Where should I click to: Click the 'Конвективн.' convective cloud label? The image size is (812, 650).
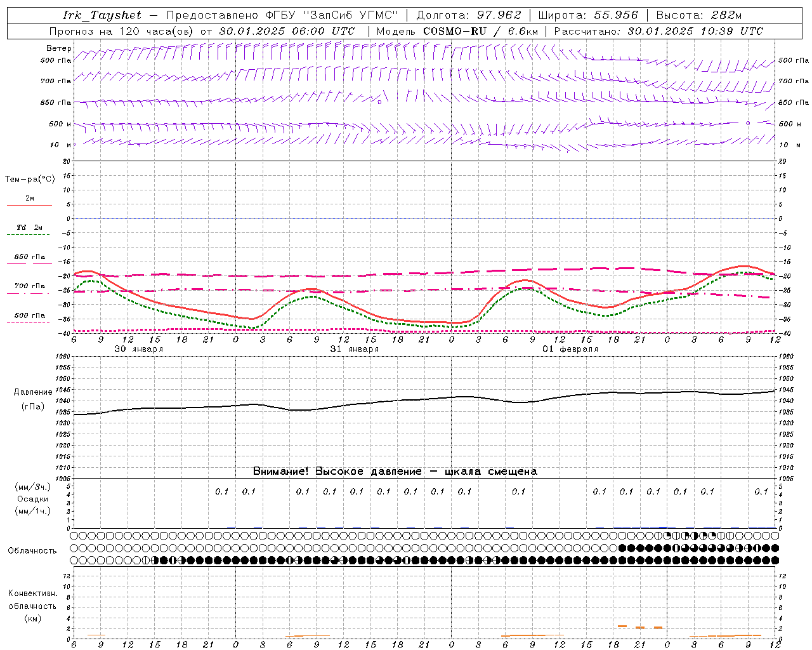click(x=32, y=594)
